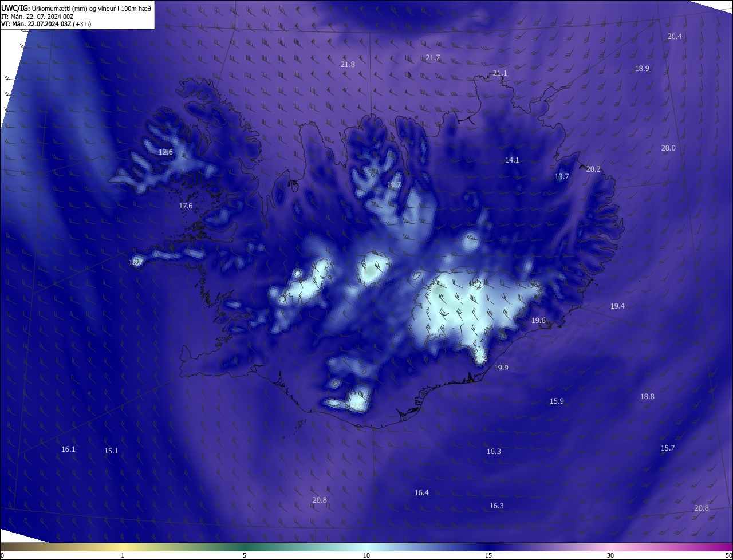Click the 5 tick on the color scale

pos(245,555)
